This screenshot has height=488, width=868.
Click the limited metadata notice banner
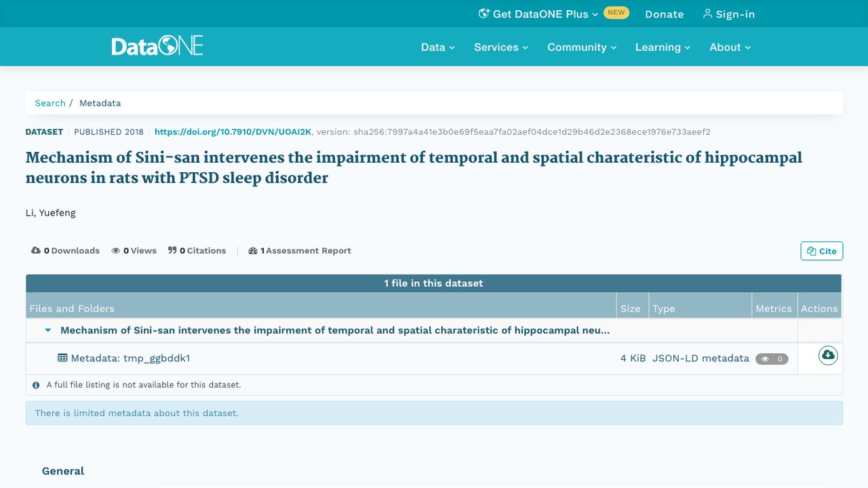click(434, 413)
